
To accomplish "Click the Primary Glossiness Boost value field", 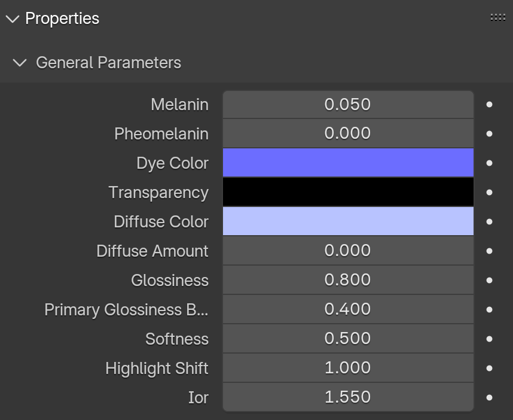I will tap(348, 309).
